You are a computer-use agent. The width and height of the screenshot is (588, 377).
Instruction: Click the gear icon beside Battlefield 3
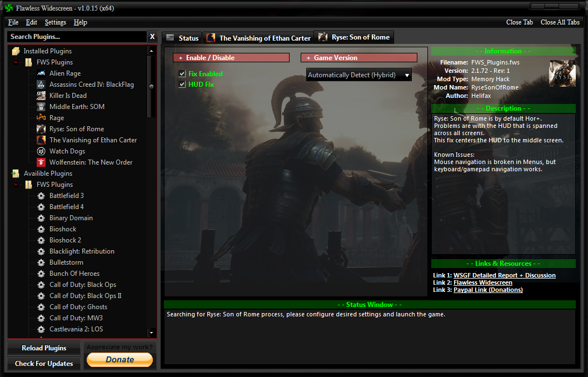(x=41, y=196)
